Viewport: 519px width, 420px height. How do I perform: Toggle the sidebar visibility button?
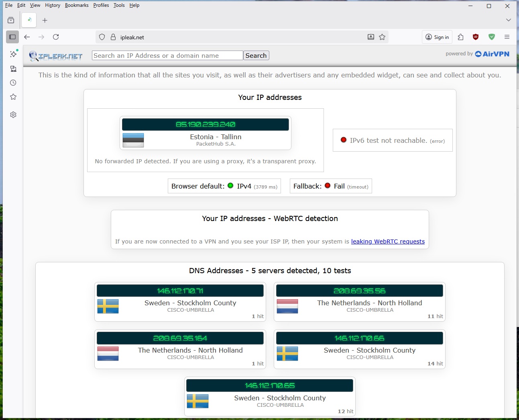click(12, 37)
